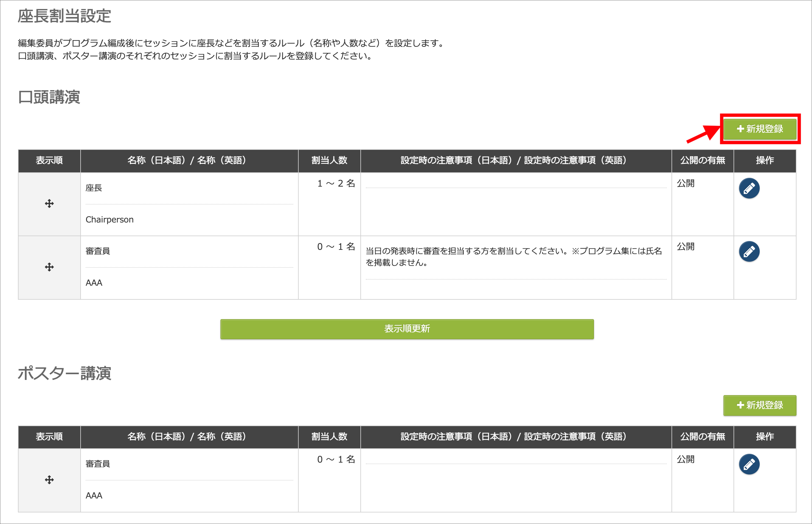Viewport: 812px width, 524px height.
Task: Click the 表示順更新 button
Action: pyautogui.click(x=407, y=329)
